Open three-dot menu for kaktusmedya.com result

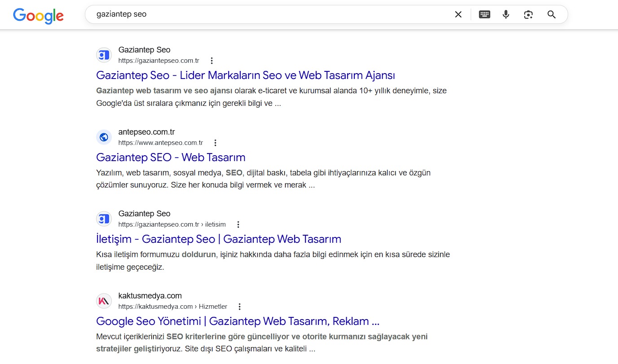pyautogui.click(x=240, y=307)
